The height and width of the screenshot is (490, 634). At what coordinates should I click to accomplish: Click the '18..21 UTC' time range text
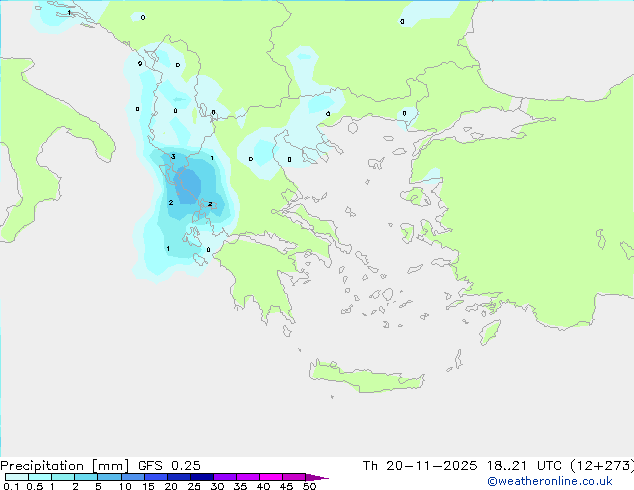(x=524, y=466)
